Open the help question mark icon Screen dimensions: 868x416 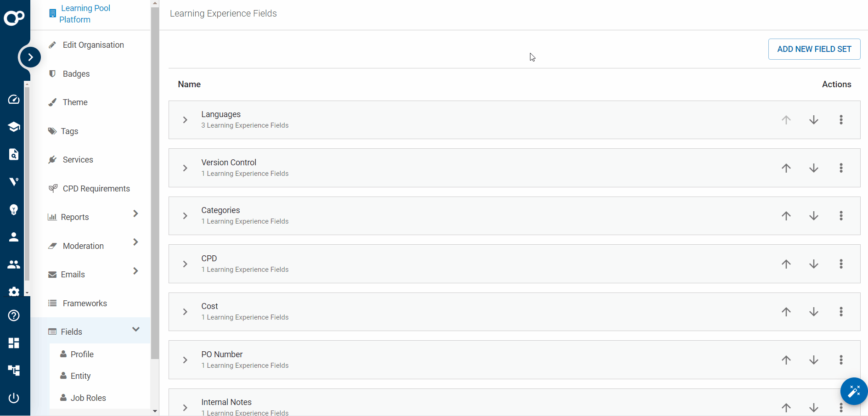tap(14, 315)
